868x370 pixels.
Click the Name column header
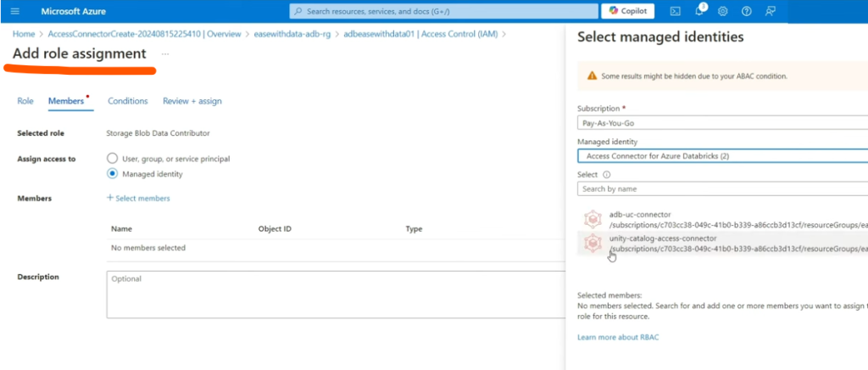[121, 229]
